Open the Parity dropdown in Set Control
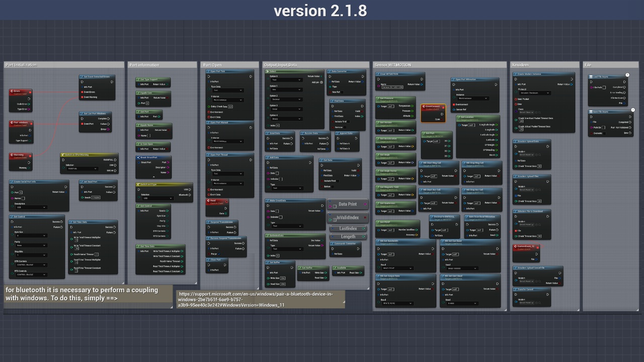 pos(31,245)
